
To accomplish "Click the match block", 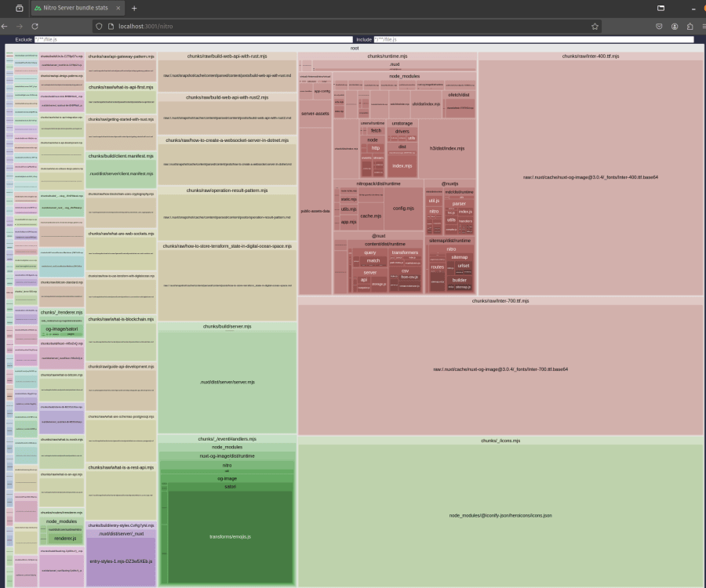I will click(373, 261).
